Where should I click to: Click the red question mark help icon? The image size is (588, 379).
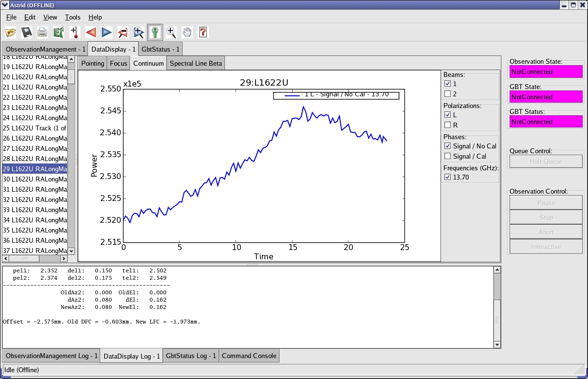point(203,33)
